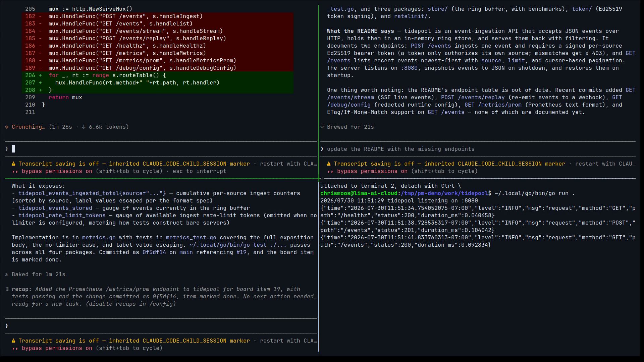The height and width of the screenshot is (362, 644).
Task: Click removed diff line 183 with handleList
Action: pos(158,24)
